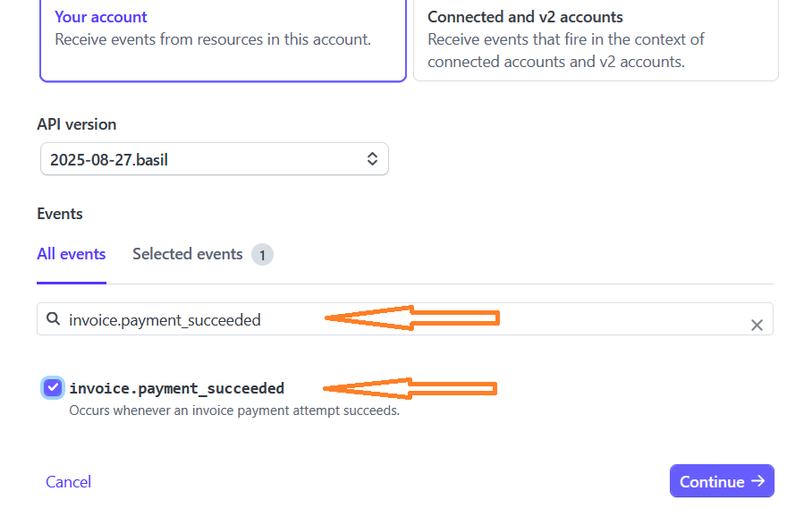812x525 pixels.
Task: Click the search magnifier icon
Action: tap(53, 319)
